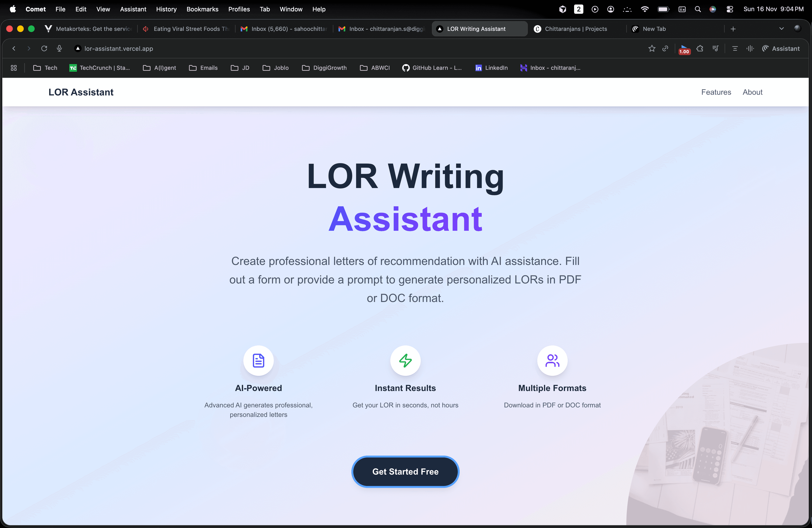Click the reload page icon
The height and width of the screenshot is (528, 812).
(x=44, y=48)
